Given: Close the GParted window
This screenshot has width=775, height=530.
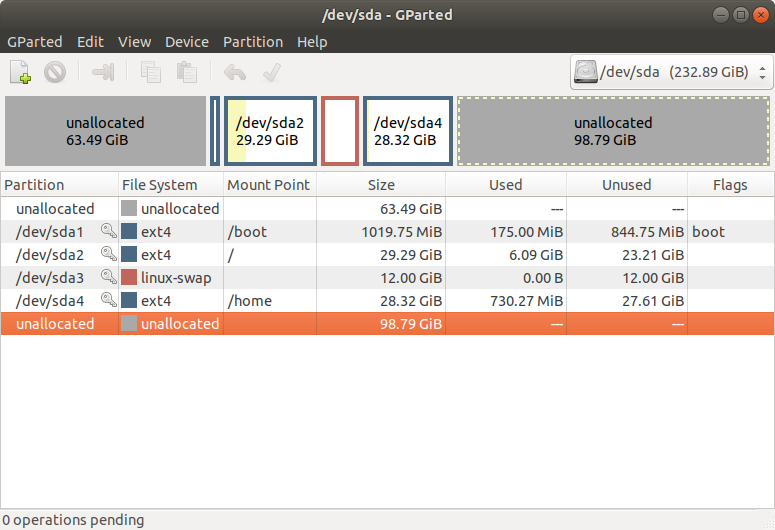Looking at the screenshot, I should click(x=760, y=15).
